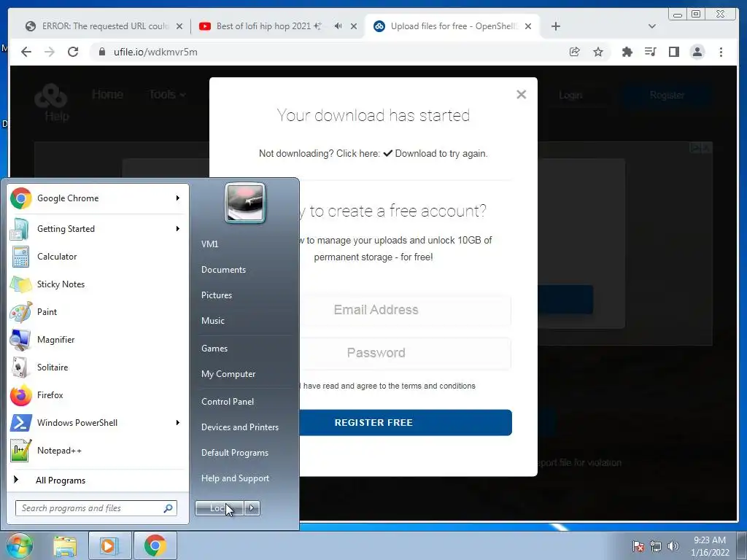Open Action Center flag in system tray
Screen dimensions: 747x560
(638, 546)
